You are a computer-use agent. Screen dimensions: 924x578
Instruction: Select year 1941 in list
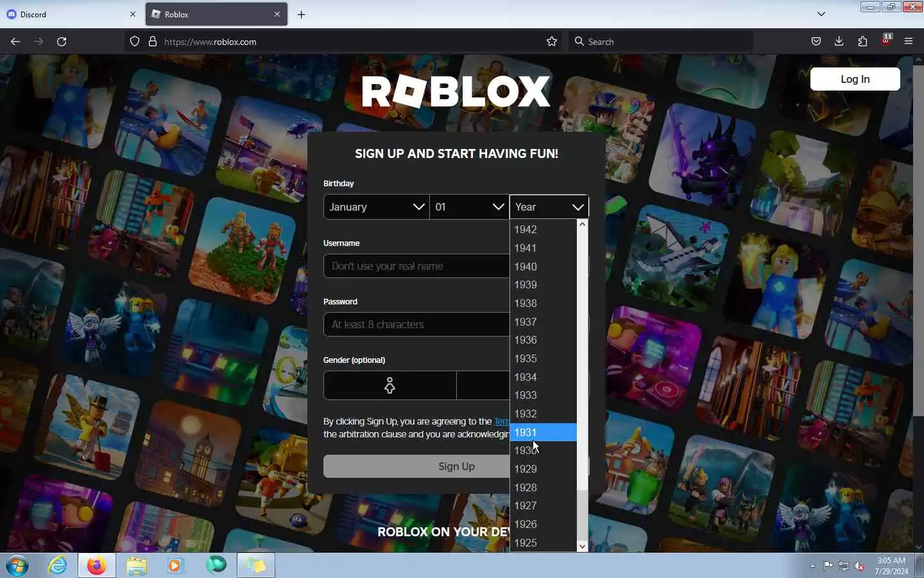543,248
